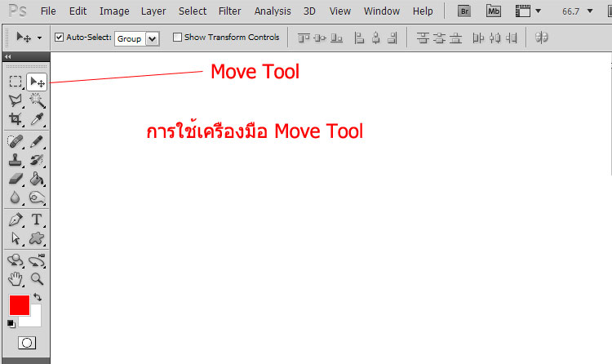Viewport: 612px width, 364px height.
Task: Select the Move tool in the toolbox
Action: click(37, 82)
